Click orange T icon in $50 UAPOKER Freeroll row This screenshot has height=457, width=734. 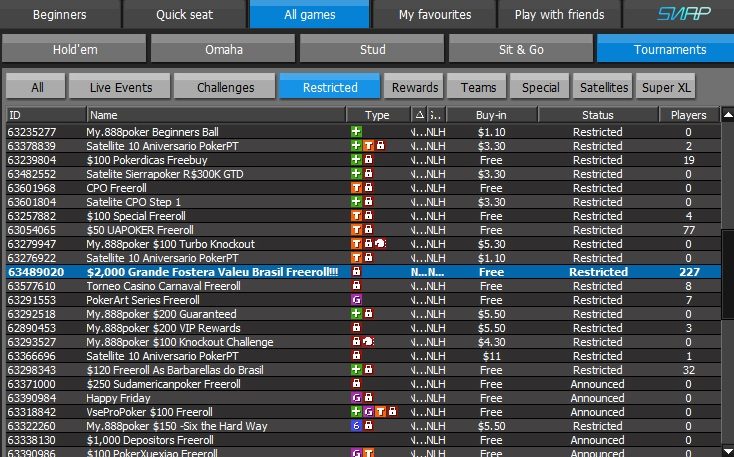[356, 229]
